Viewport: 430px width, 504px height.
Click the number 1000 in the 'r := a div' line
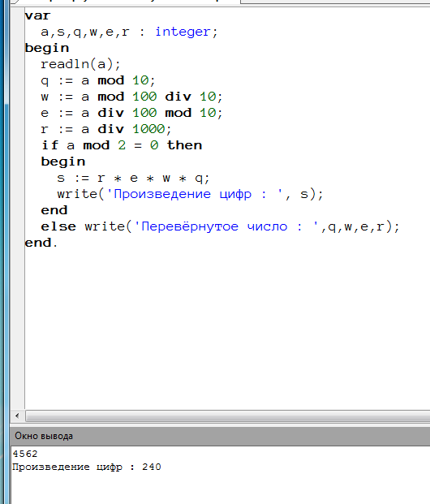tap(148, 129)
